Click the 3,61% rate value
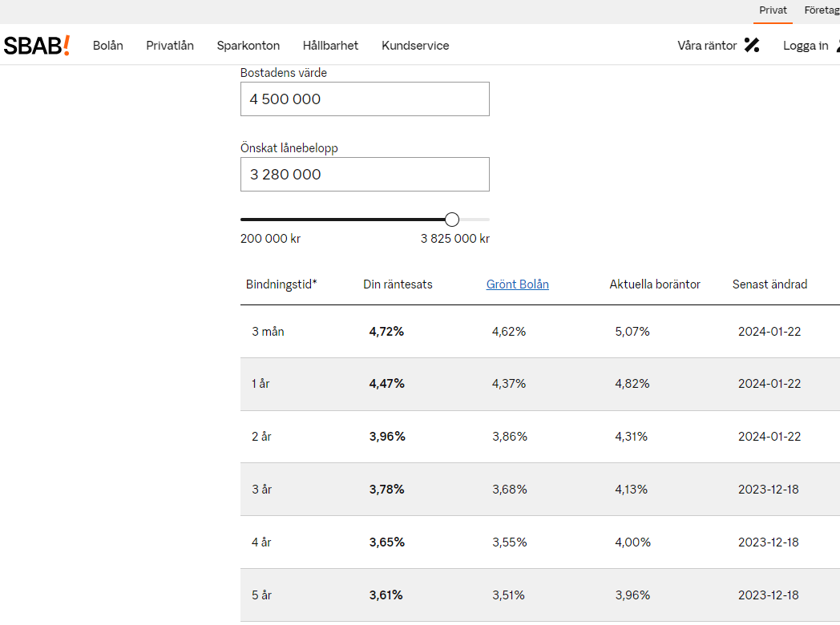Viewport: 840px width, 625px height. click(386, 595)
